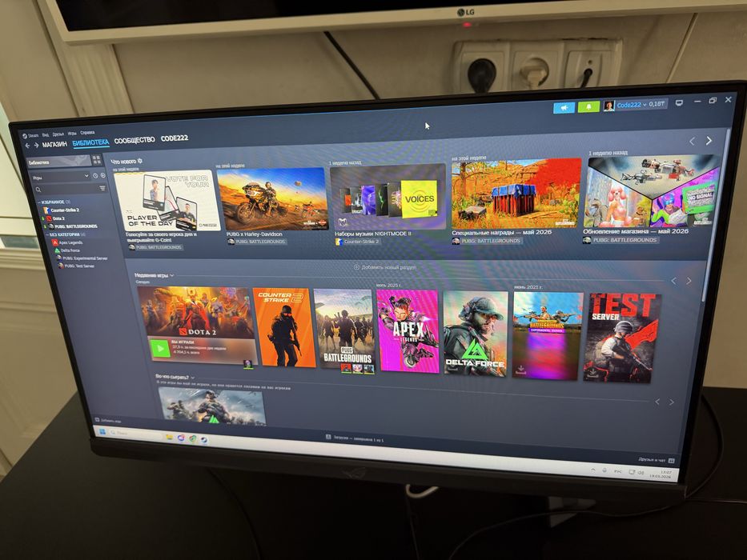747x560 pixels.
Task: Open the Apex Legends cover
Action: pyautogui.click(x=408, y=331)
